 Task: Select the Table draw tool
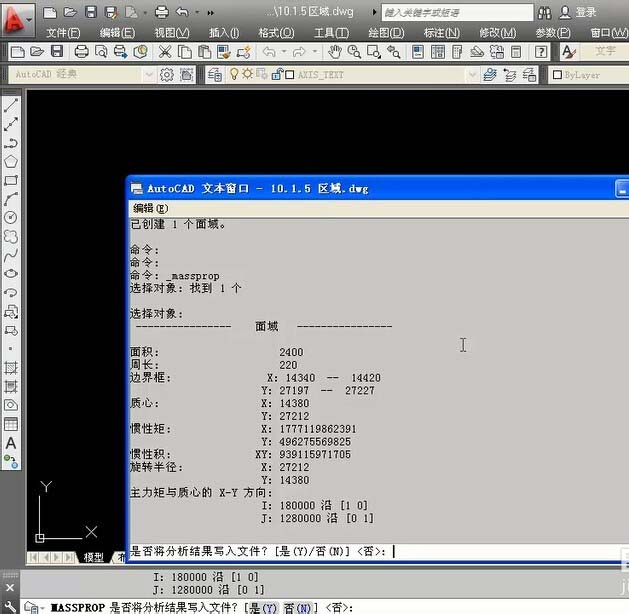[x=11, y=424]
